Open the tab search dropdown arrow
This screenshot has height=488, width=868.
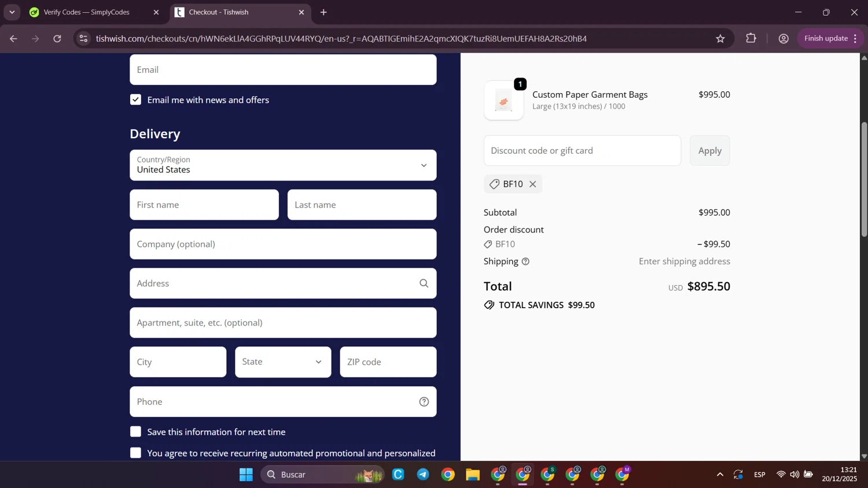(x=12, y=12)
